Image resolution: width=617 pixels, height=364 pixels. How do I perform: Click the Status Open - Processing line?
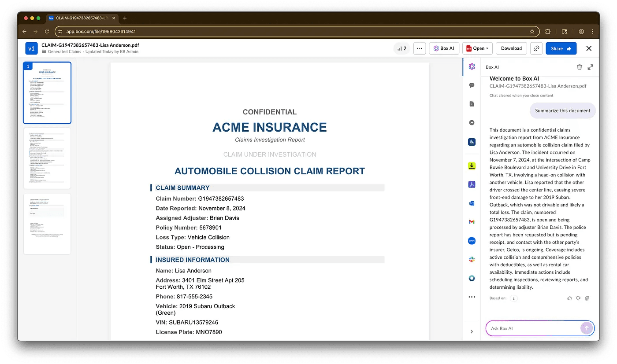[x=190, y=247]
